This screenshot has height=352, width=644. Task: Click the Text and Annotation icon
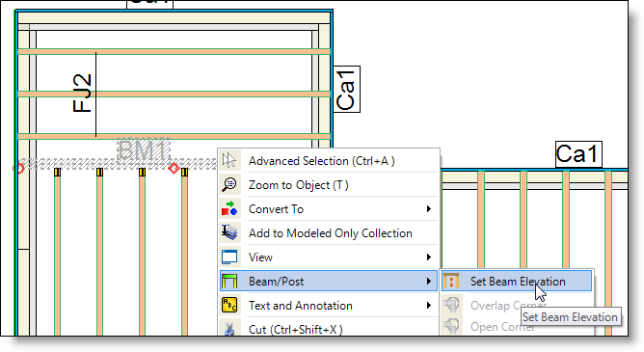(x=229, y=305)
